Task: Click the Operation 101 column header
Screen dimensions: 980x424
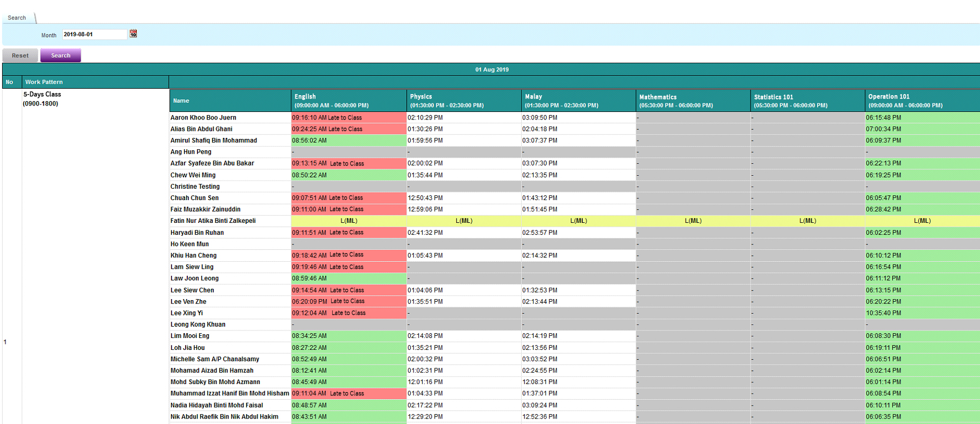Action: [x=922, y=101]
